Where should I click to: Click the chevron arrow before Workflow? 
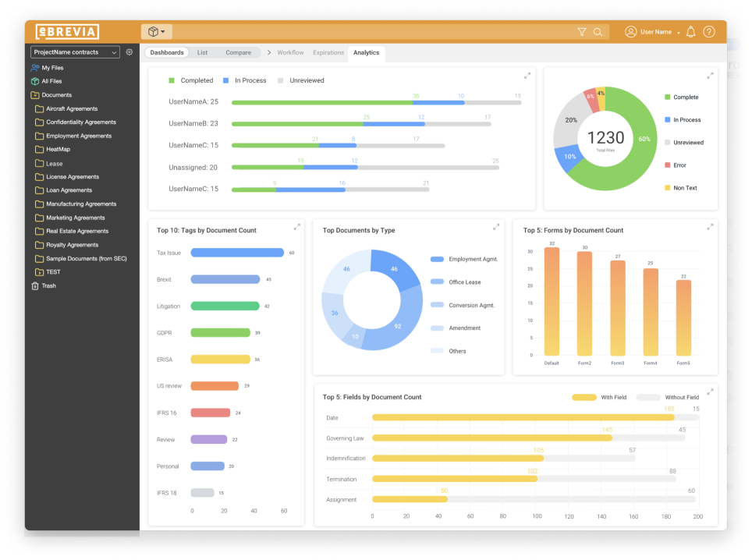click(268, 52)
